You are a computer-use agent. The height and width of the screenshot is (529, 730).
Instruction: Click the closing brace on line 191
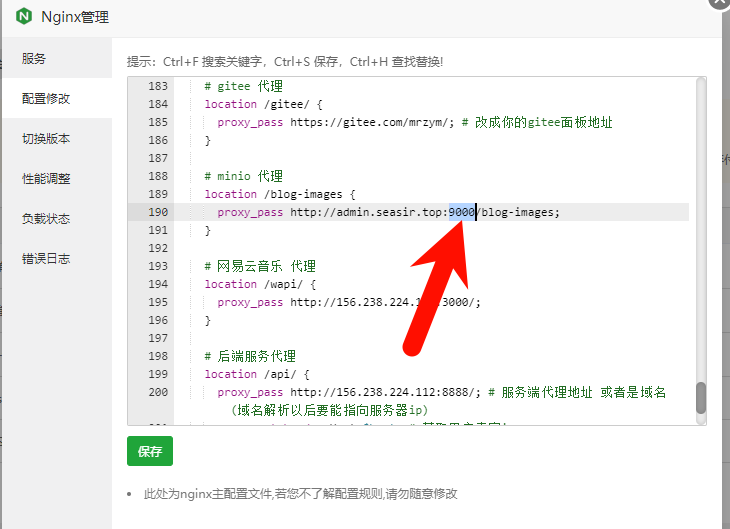pos(208,231)
